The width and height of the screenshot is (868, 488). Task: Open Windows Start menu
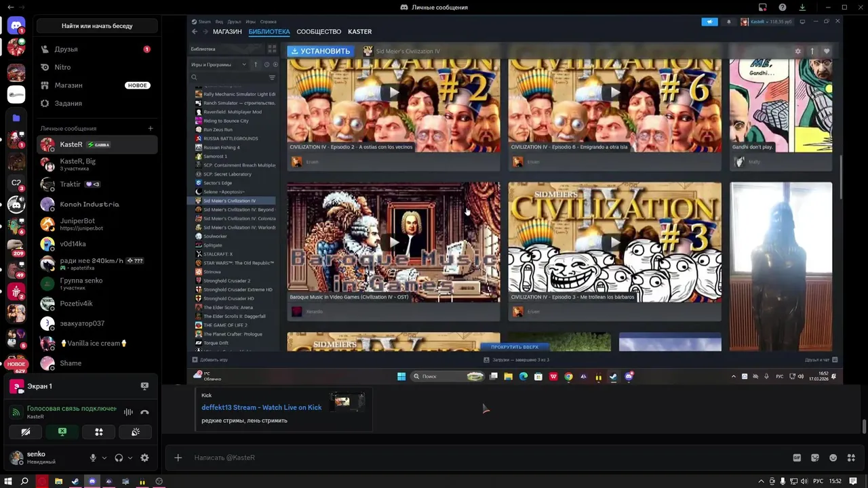pos(8,481)
